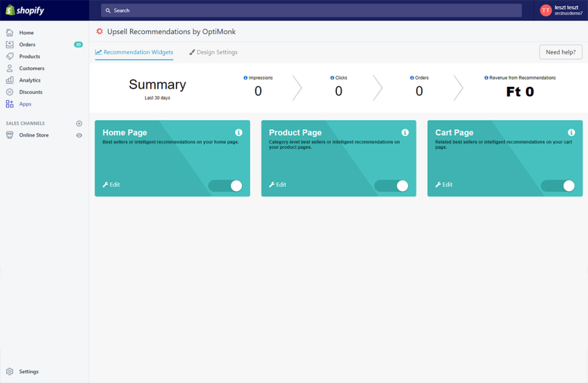Click the Home Page card title

point(125,133)
